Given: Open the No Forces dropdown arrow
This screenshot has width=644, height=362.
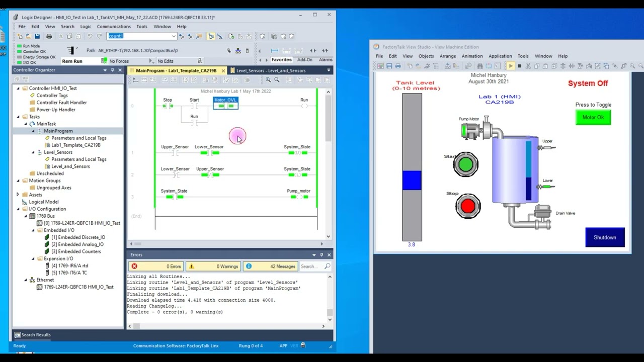Looking at the screenshot, I should [150, 61].
